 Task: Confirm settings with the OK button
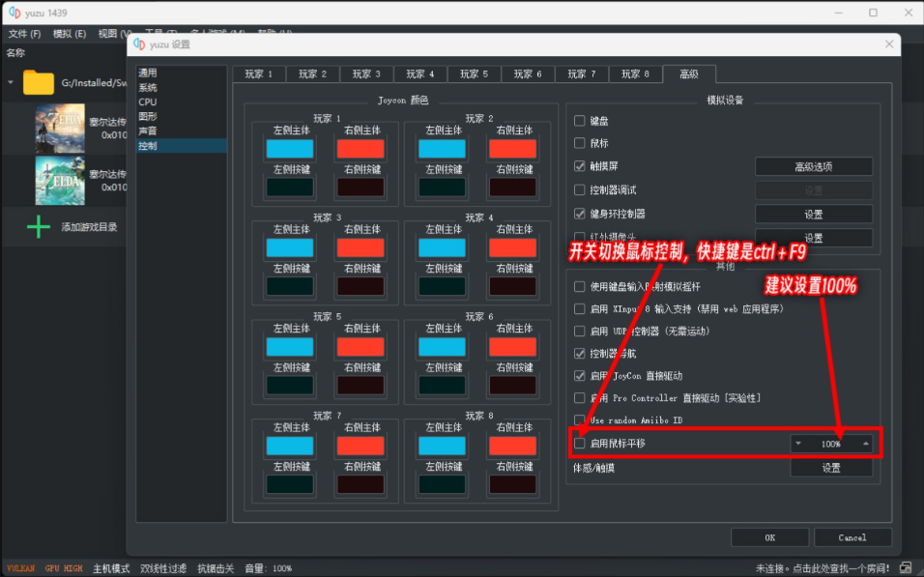tap(771, 537)
